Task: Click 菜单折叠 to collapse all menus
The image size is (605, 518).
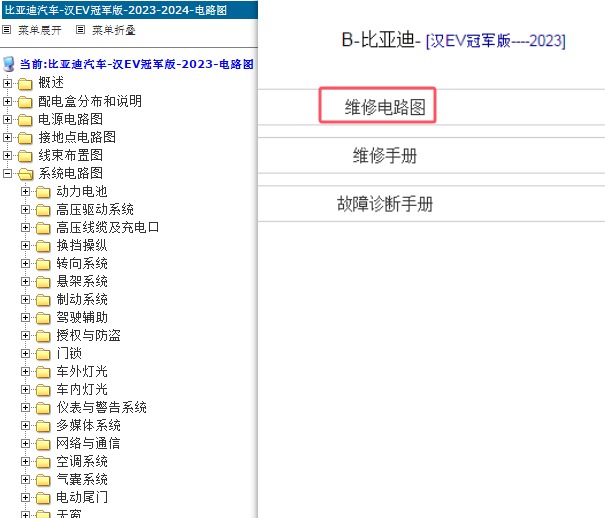Action: click(113, 30)
